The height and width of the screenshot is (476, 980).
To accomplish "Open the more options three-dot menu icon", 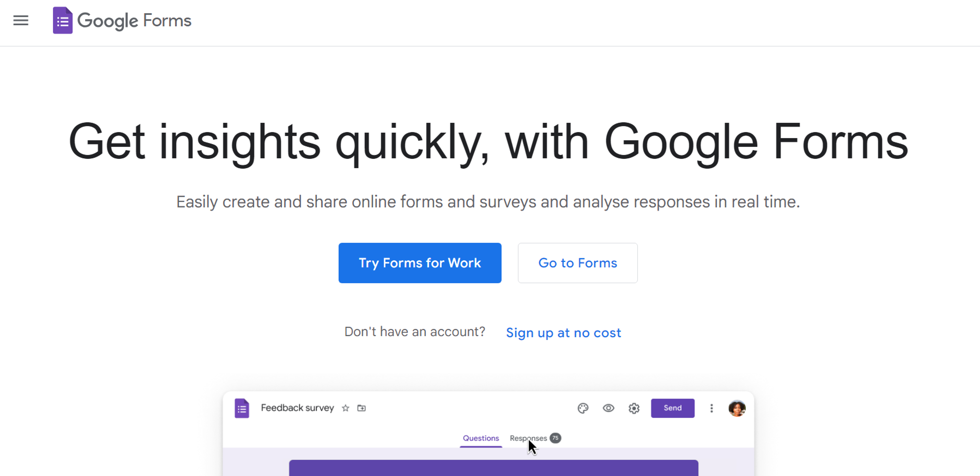I will point(712,408).
